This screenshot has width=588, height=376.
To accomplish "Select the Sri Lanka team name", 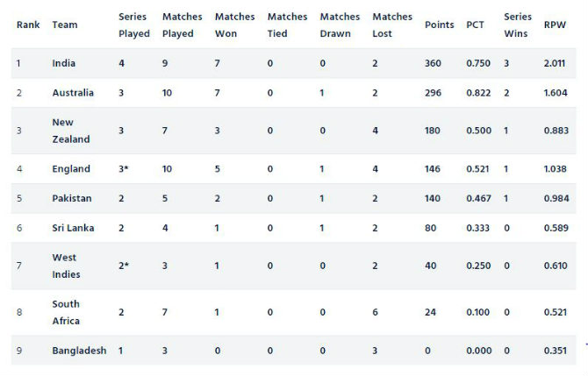I will click(x=73, y=228).
